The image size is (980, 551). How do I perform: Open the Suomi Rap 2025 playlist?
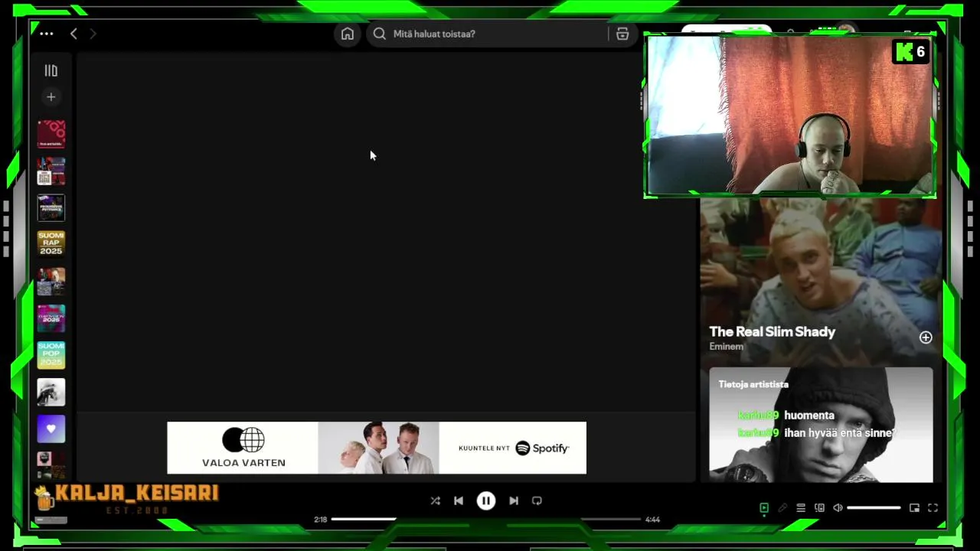51,244
